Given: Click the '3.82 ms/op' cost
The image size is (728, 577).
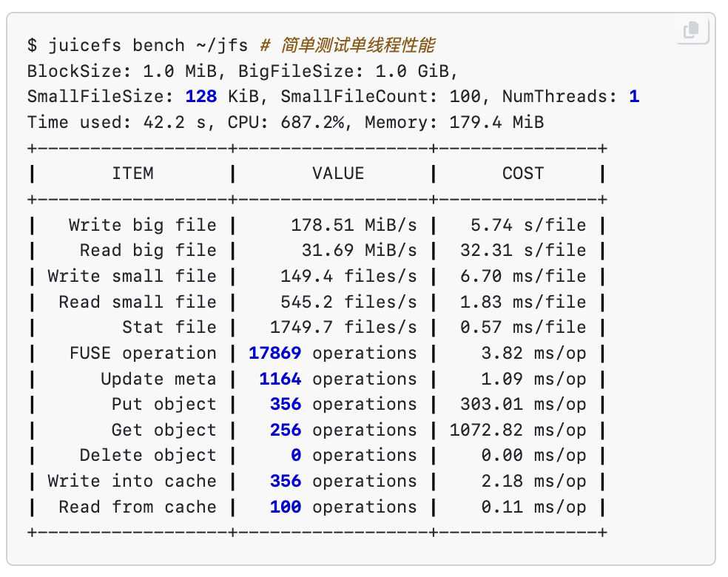Looking at the screenshot, I should click(533, 354).
